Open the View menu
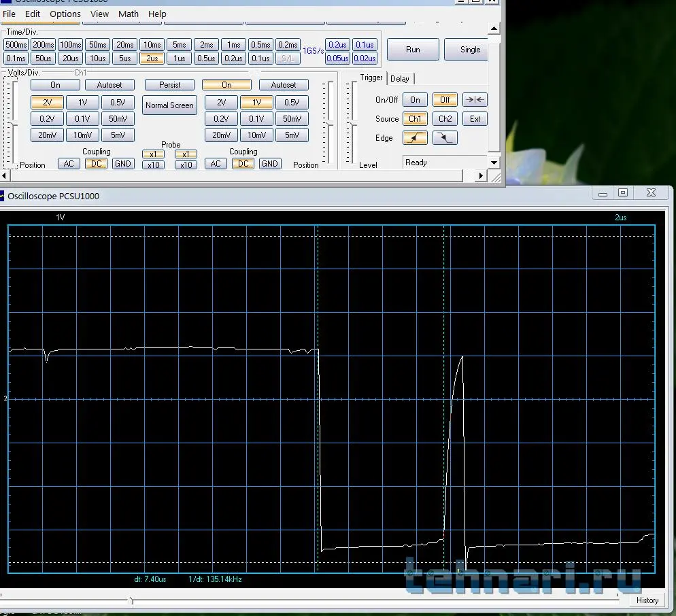Viewport: 676px width, 616px height. click(x=99, y=14)
